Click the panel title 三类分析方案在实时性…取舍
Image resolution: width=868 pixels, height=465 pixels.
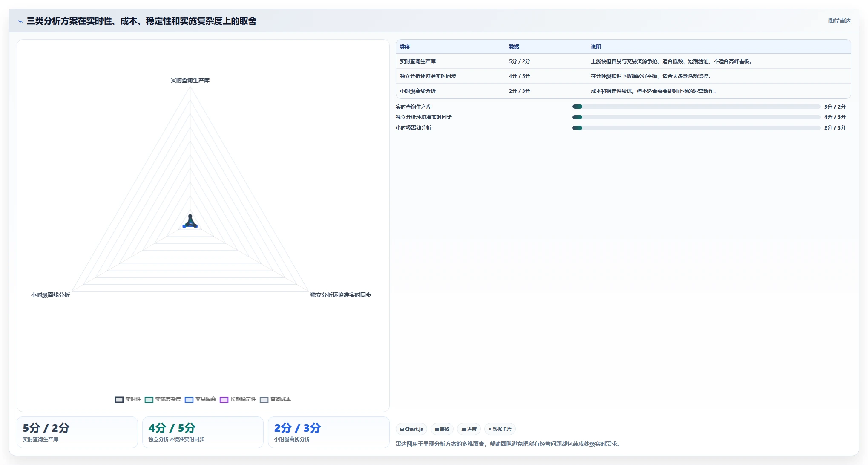pos(141,21)
